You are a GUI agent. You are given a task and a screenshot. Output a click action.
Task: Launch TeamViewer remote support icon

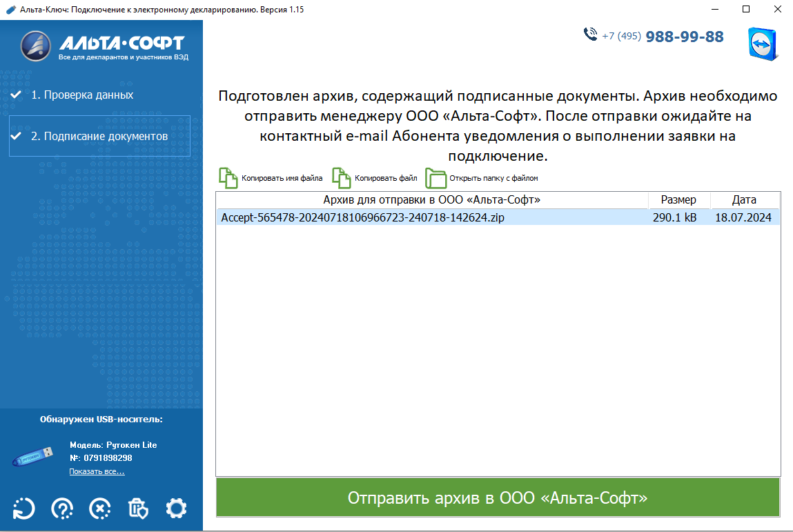tap(762, 44)
